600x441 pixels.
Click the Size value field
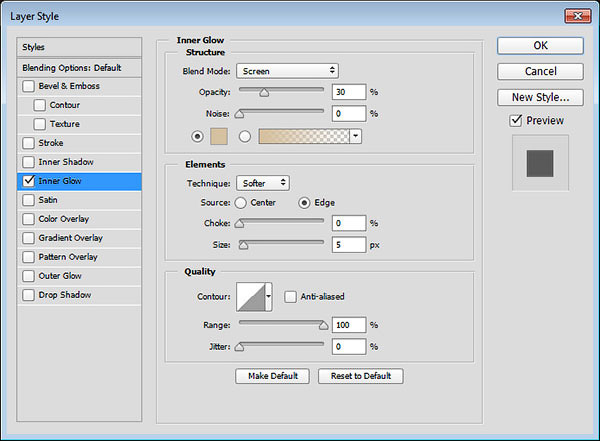[349, 245]
